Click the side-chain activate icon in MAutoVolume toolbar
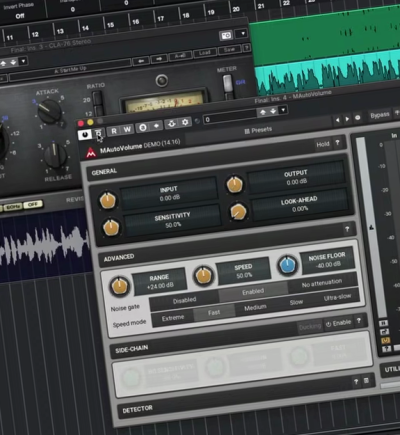The image size is (400, 435). pyautogui.click(x=171, y=124)
